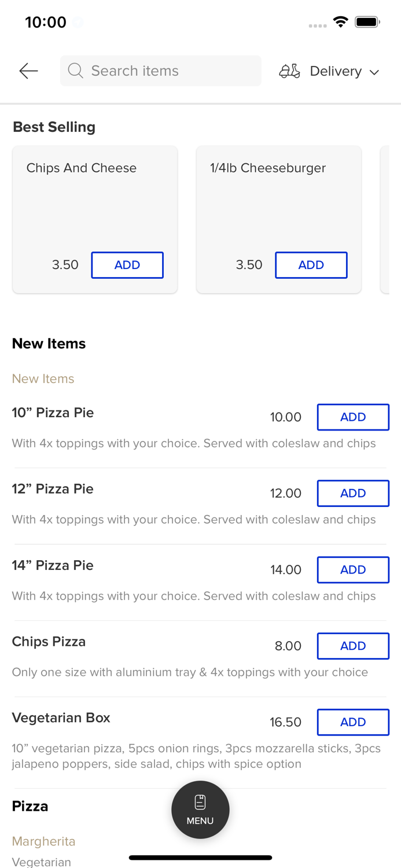
Task: Tap the back arrow icon
Action: tap(28, 71)
